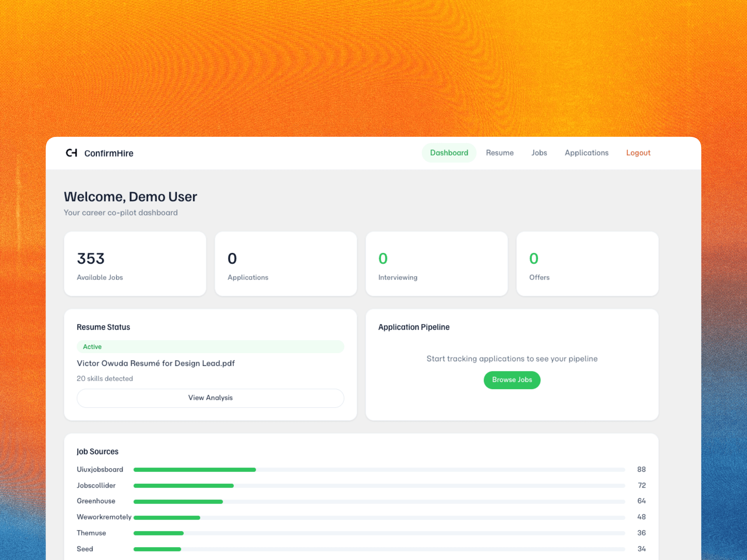
Task: Click the Active resume status badge
Action: click(92, 346)
